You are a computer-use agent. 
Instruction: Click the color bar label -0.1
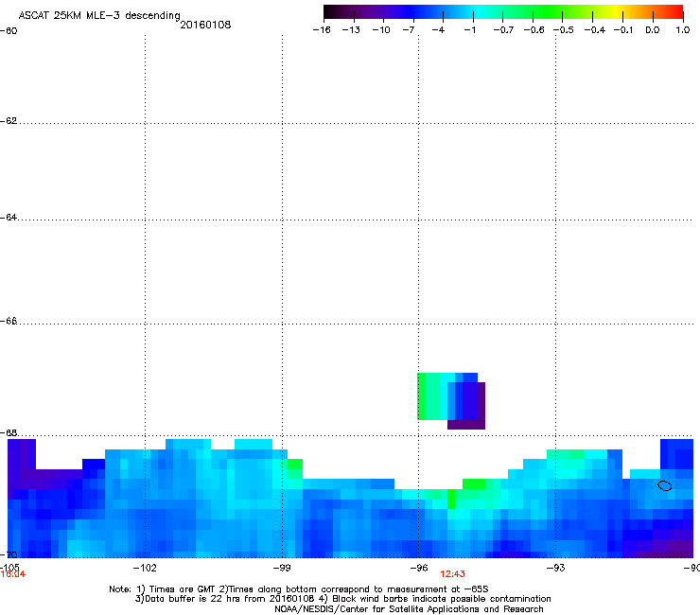(x=623, y=30)
